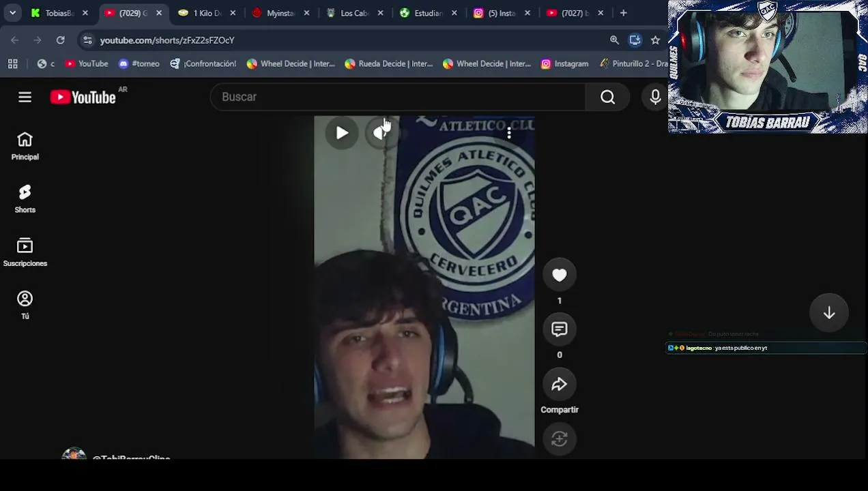View site information icon in address bar

click(x=87, y=40)
